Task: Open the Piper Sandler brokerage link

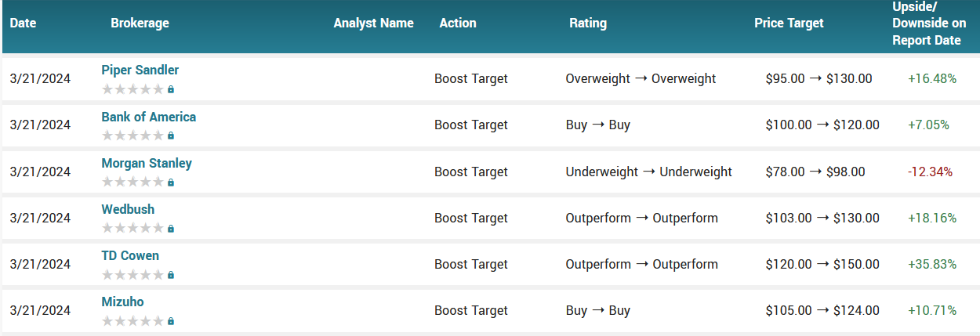Action: [x=140, y=70]
